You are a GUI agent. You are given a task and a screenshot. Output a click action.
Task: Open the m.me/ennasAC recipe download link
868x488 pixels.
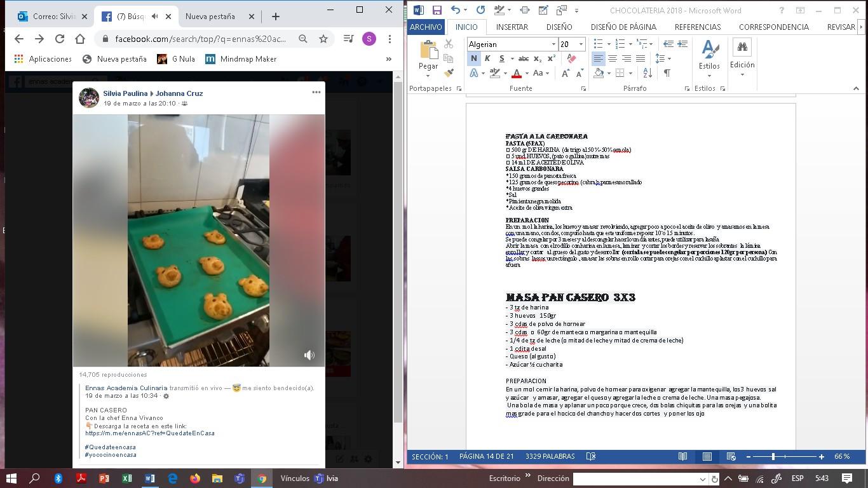[150, 433]
